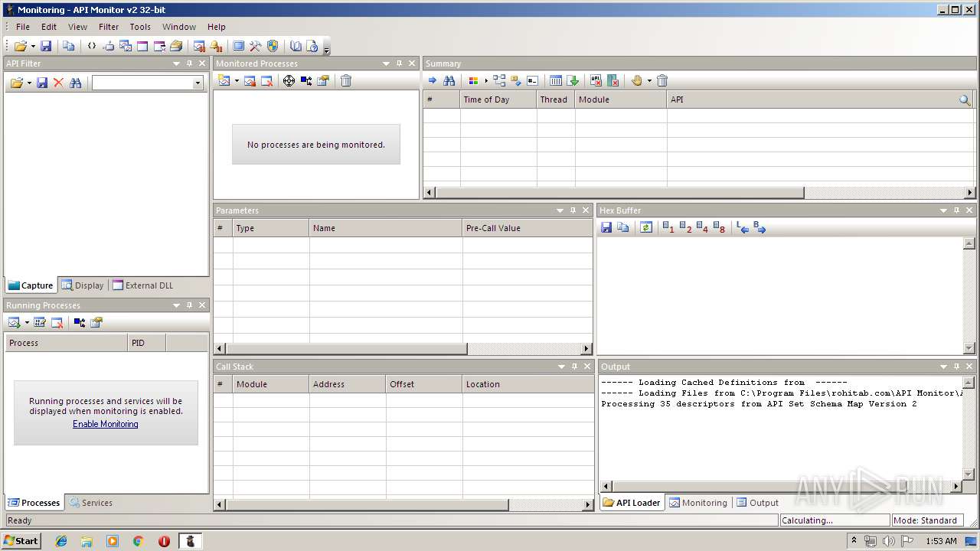Click the Parameters horizontal scrollbar thumb
980x551 pixels.
point(346,349)
